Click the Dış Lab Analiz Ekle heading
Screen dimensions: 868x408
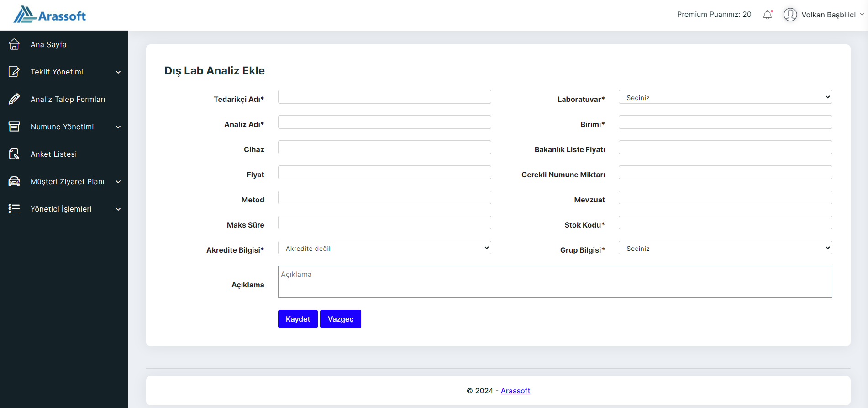(215, 71)
